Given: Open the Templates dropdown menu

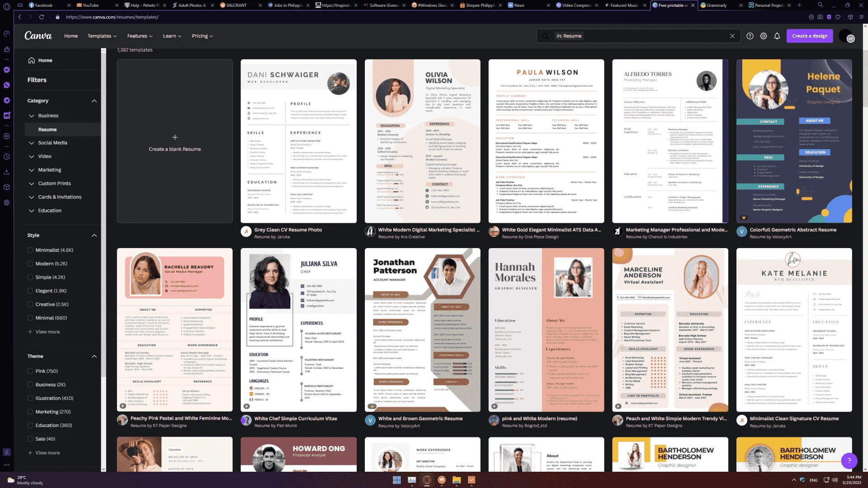Looking at the screenshot, I should [x=102, y=36].
